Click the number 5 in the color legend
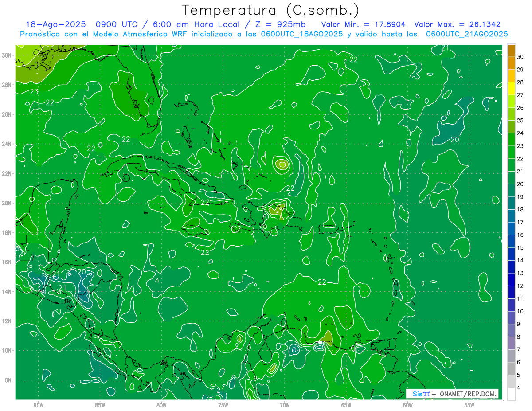The height and width of the screenshot is (411, 532). [519, 375]
